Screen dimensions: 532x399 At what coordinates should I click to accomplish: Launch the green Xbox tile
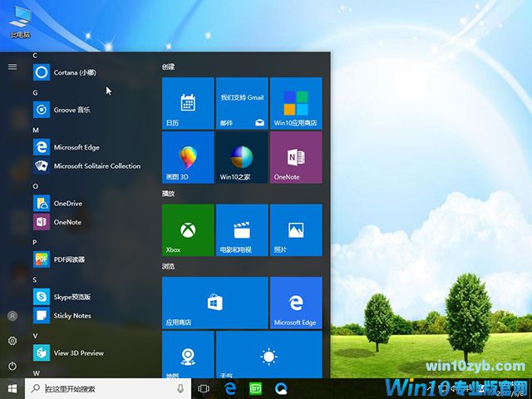tap(188, 230)
